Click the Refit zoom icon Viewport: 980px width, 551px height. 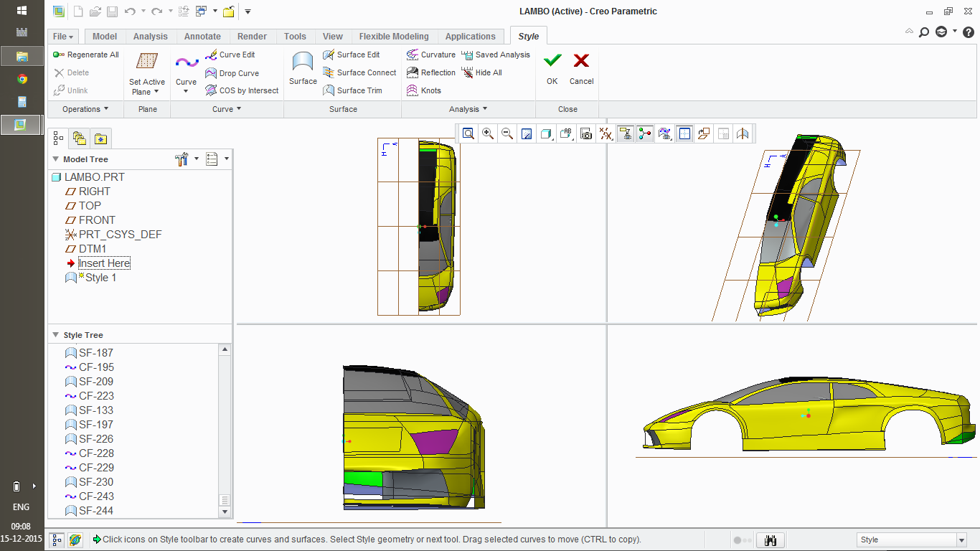tap(468, 133)
